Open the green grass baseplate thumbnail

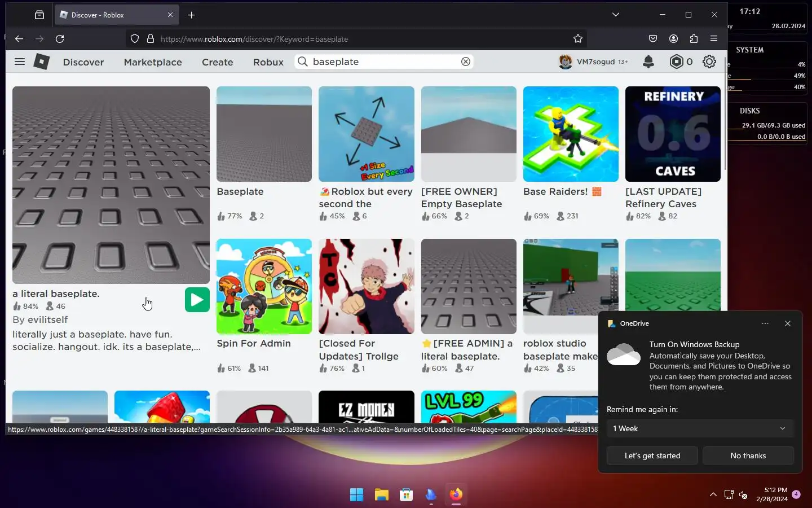click(673, 274)
